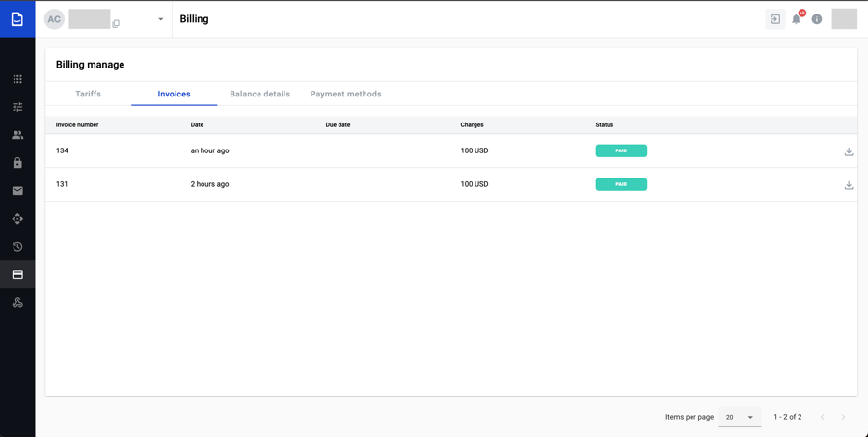Screen dimensions: 868x437
Task: Open the users section in sidebar
Action: 17,135
